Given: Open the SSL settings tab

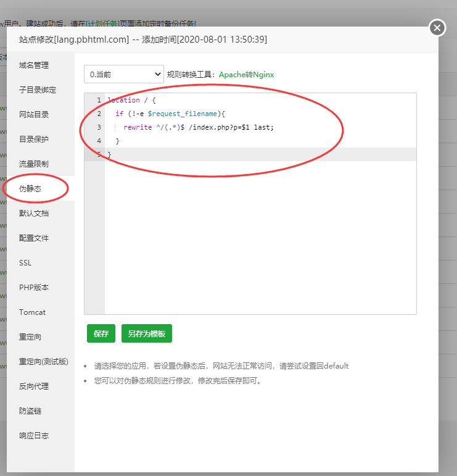Looking at the screenshot, I should point(25,262).
